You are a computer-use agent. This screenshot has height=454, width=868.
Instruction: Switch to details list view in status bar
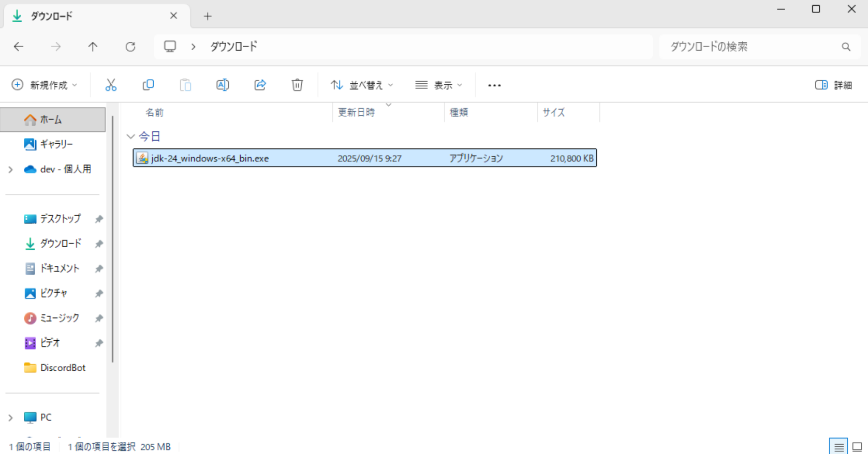click(839, 447)
